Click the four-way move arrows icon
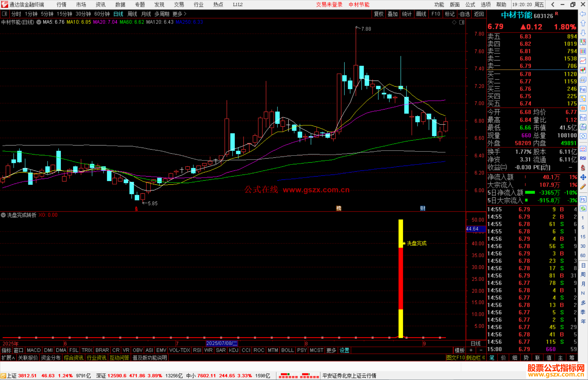The image size is (588, 380). coord(583,177)
